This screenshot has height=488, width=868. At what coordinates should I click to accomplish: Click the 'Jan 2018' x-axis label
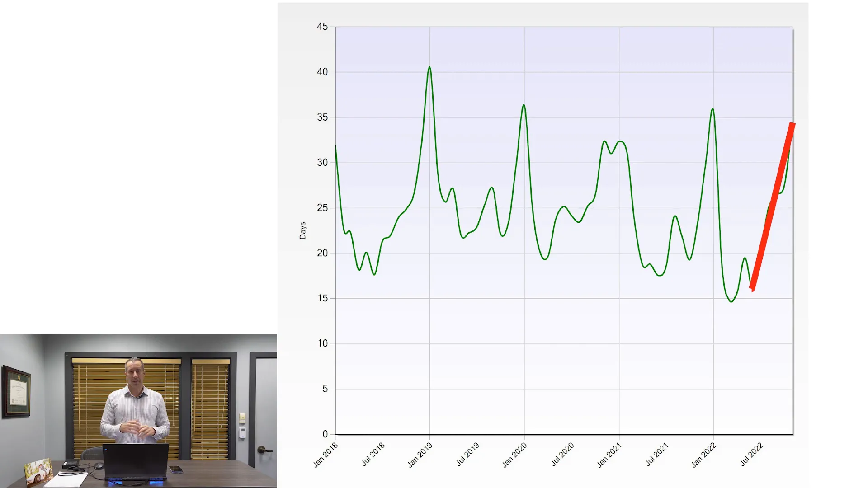coord(325,455)
